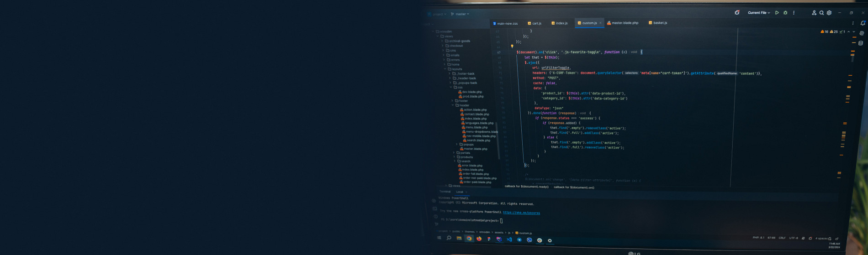868x255 pixels.
Task: Change the CRLF line separator setting
Action: pos(782,238)
